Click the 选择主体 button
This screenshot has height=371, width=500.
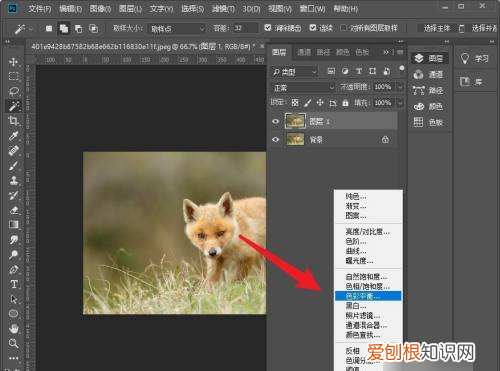coord(437,28)
